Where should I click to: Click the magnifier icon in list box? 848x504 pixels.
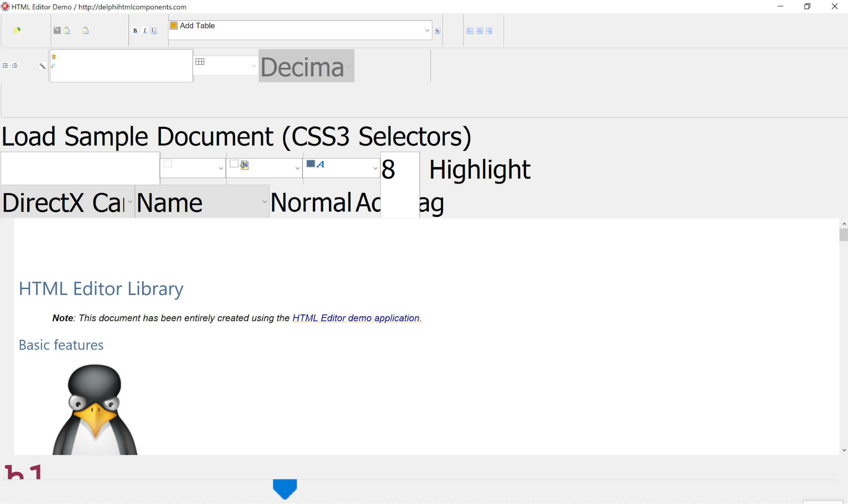53,66
